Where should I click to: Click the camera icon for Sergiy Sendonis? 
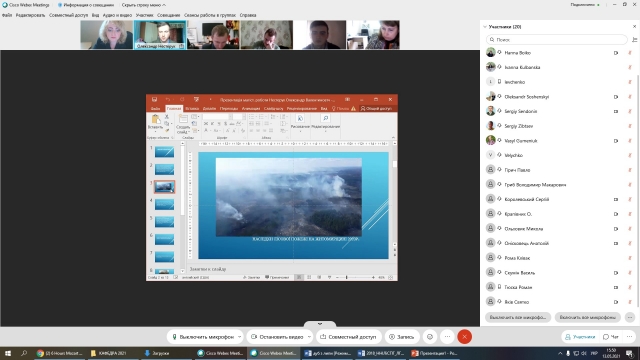[616, 111]
